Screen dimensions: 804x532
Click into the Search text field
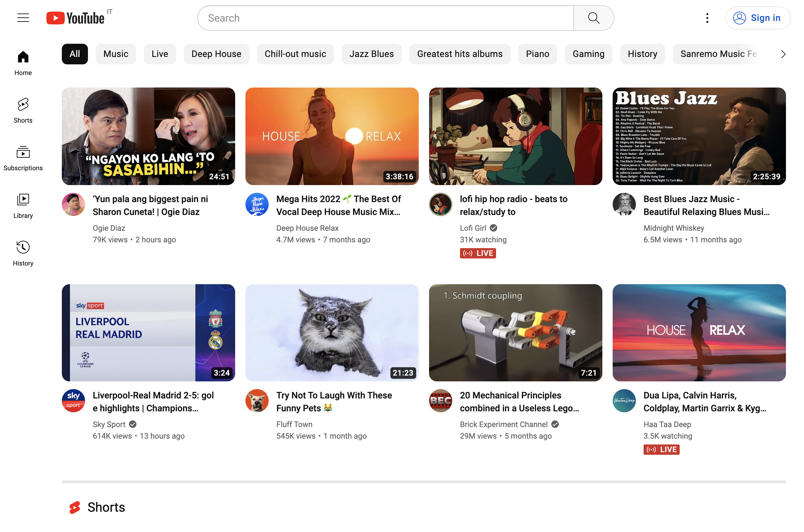click(x=385, y=18)
